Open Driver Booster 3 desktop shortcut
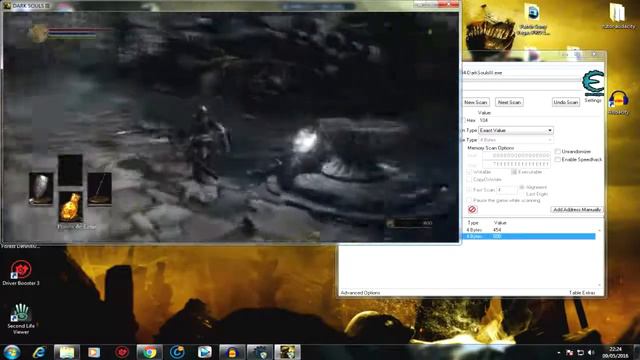Screen dimensions: 640x360 (x=21, y=273)
